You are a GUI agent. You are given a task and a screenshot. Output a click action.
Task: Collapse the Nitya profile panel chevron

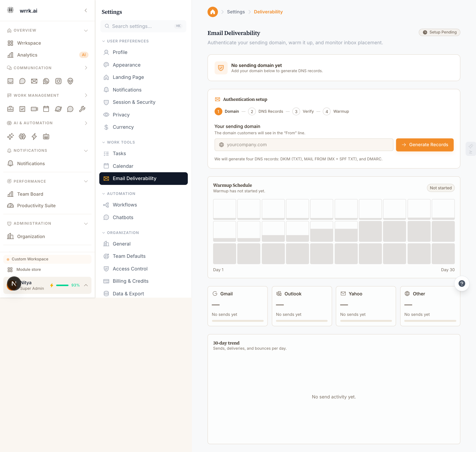pyautogui.click(x=86, y=285)
